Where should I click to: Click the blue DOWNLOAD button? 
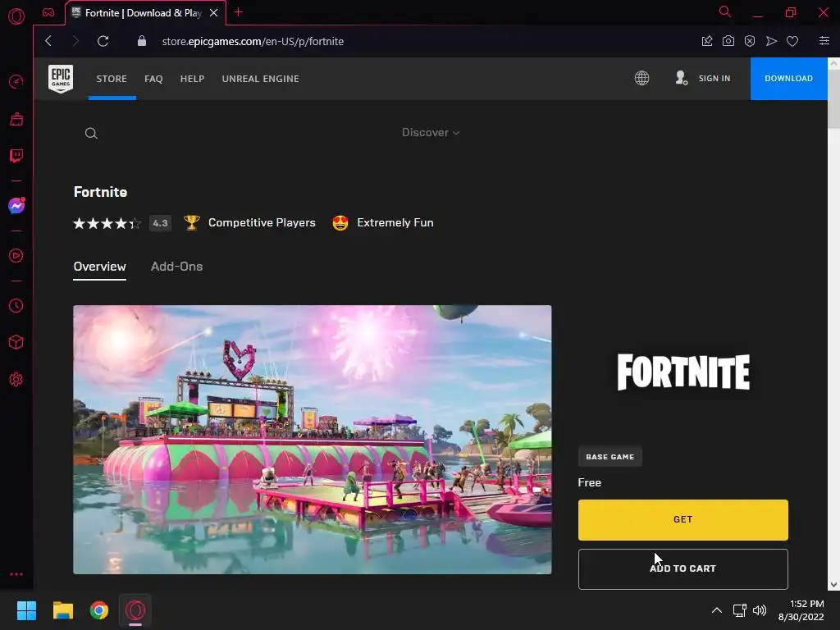(788, 78)
